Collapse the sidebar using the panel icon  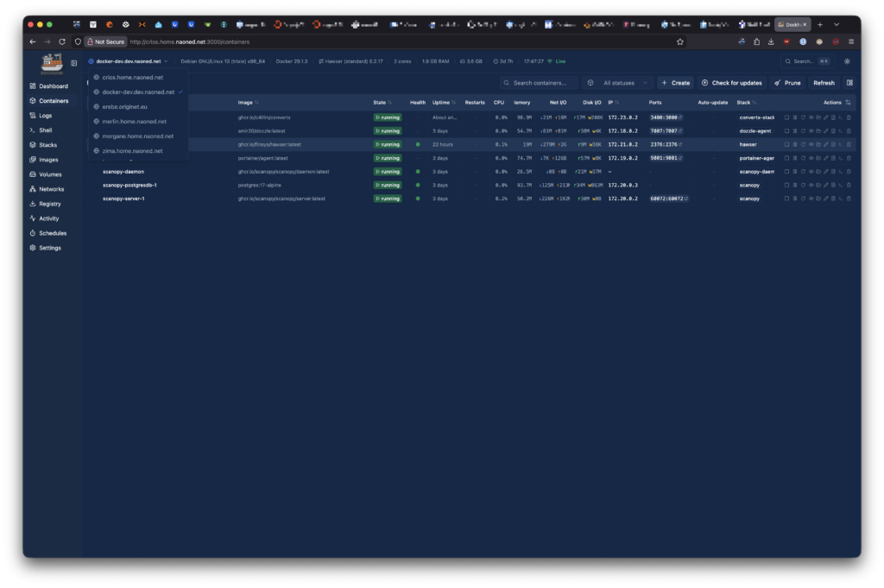tap(74, 62)
